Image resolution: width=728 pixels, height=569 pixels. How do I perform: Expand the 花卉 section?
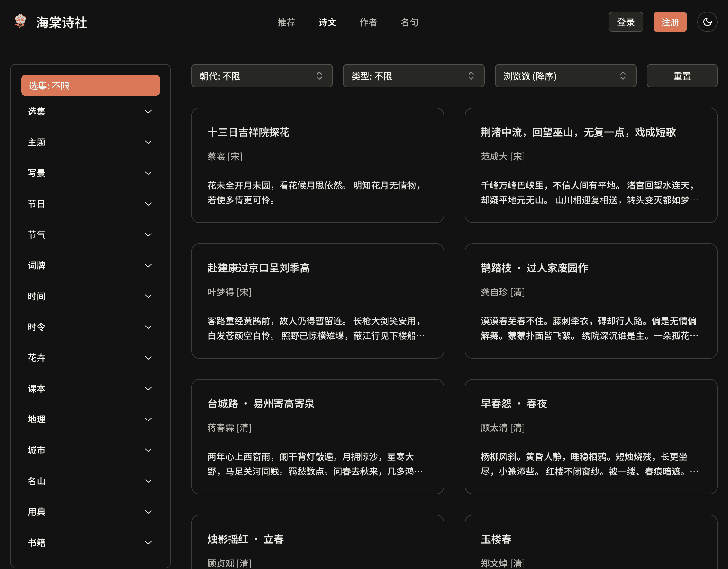pyautogui.click(x=90, y=358)
